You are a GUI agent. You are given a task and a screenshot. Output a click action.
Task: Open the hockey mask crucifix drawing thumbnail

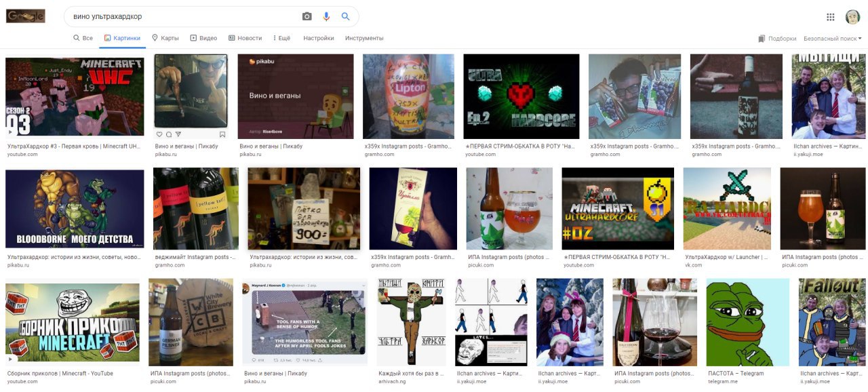[x=411, y=322]
